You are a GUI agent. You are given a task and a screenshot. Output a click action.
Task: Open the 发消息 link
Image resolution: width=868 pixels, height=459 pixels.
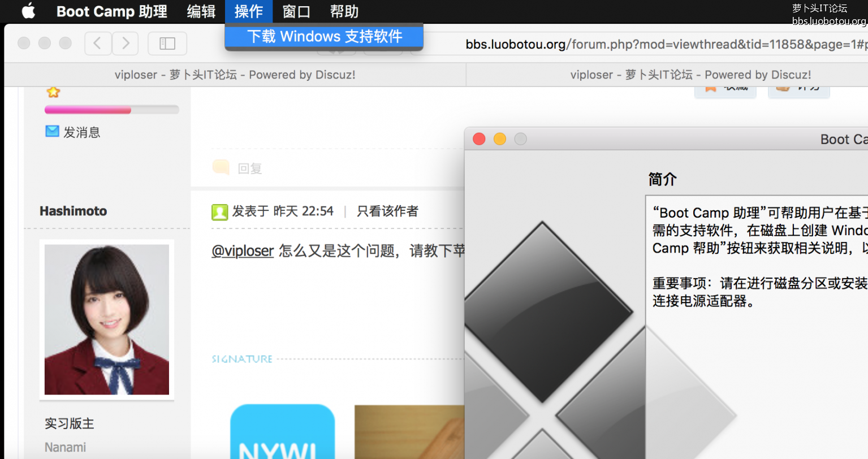(82, 132)
